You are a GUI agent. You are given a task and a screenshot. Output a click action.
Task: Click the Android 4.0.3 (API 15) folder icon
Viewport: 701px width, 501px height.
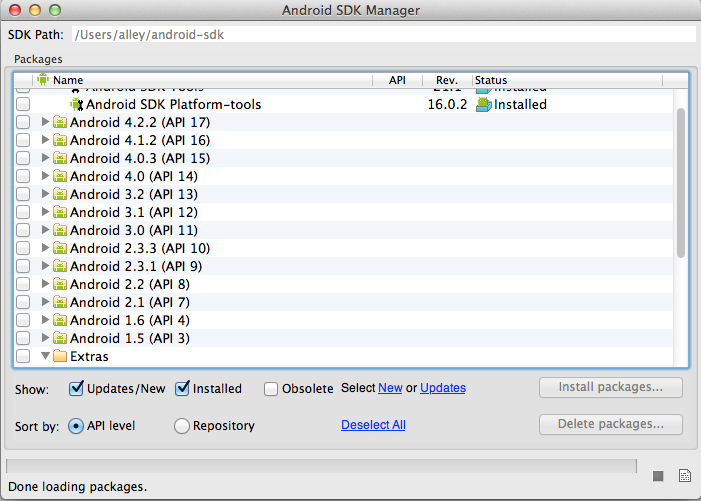(x=60, y=158)
